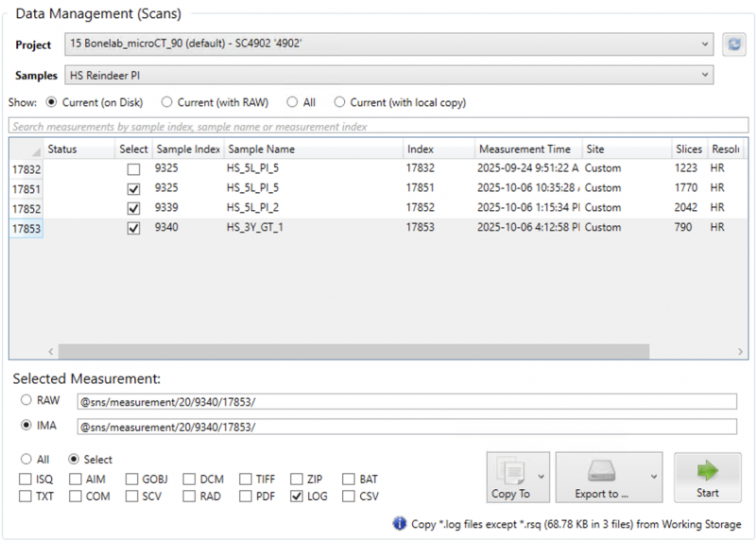Choose the Select file types radio button
756x541 pixels.
[74, 459]
